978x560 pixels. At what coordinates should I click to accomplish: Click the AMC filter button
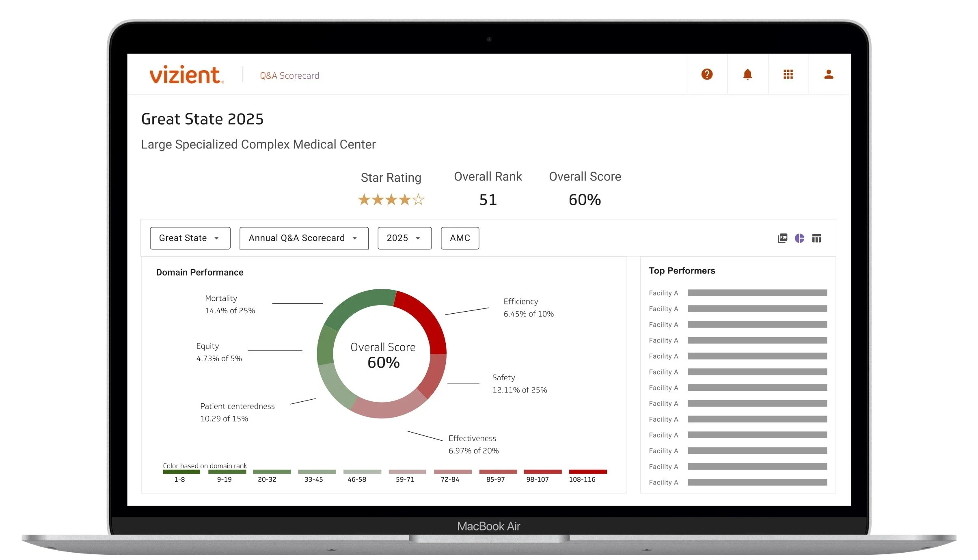460,238
